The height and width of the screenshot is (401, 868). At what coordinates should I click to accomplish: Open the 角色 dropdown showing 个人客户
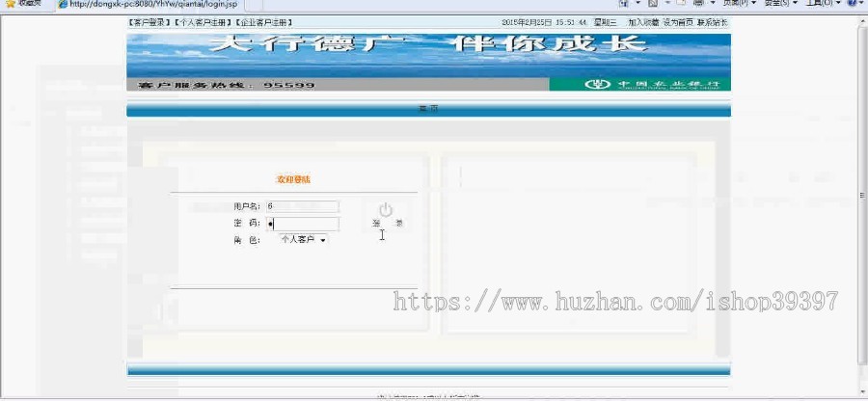click(x=303, y=239)
